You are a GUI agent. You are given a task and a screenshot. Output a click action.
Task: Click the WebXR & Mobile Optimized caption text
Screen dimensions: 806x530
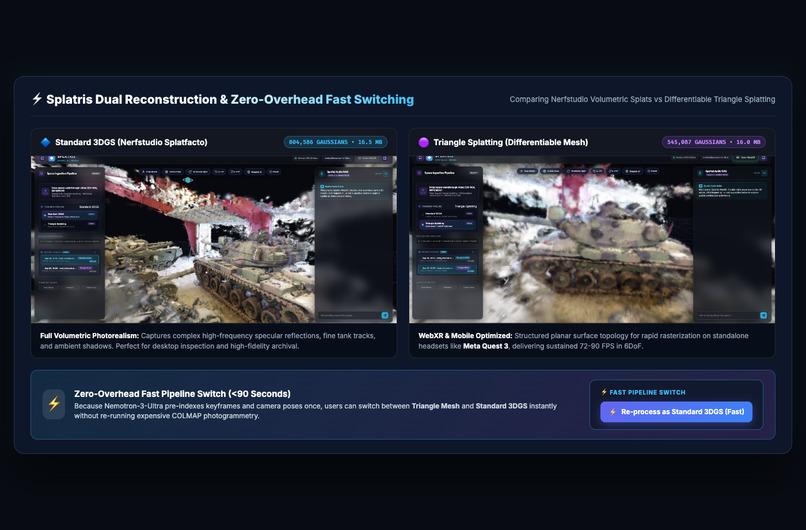[x=583, y=341]
